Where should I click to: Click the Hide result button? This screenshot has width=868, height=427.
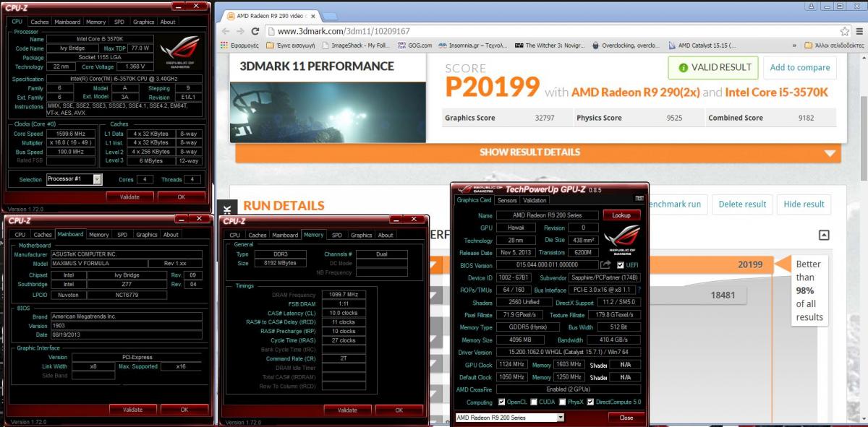coord(804,204)
